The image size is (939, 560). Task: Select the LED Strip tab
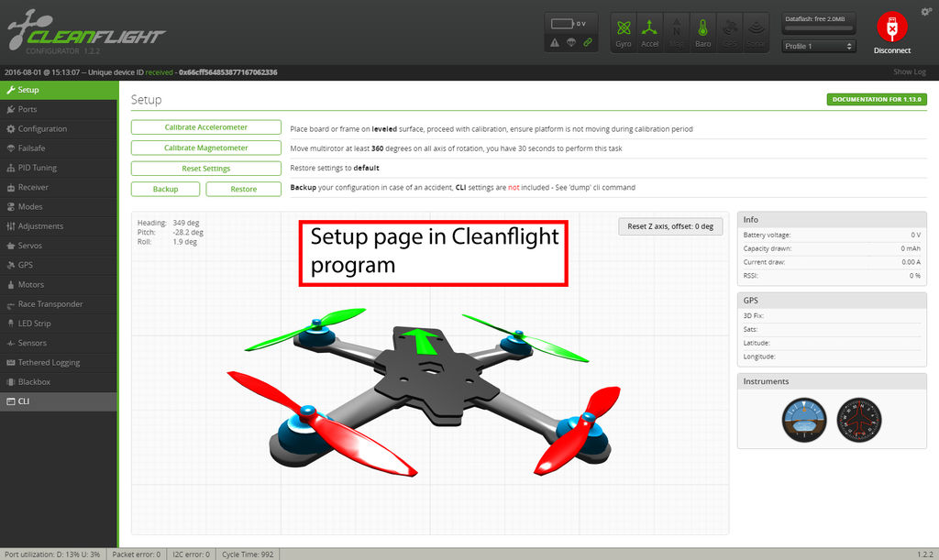(x=59, y=324)
